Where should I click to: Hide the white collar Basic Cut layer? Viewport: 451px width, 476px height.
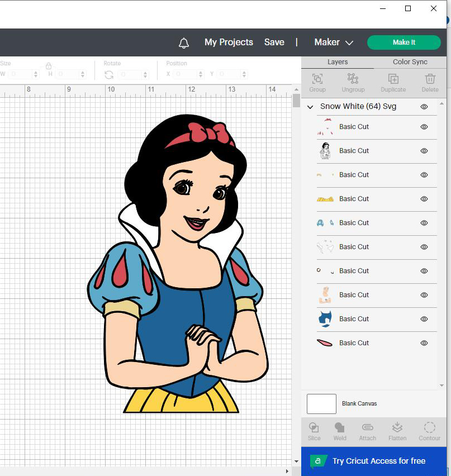(424, 247)
